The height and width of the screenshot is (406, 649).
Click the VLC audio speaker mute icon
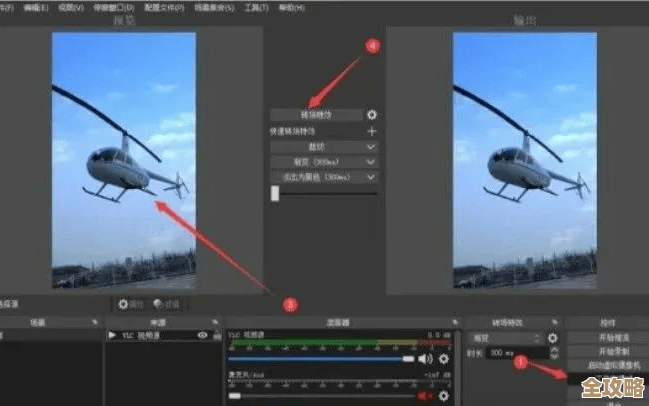pos(425,358)
